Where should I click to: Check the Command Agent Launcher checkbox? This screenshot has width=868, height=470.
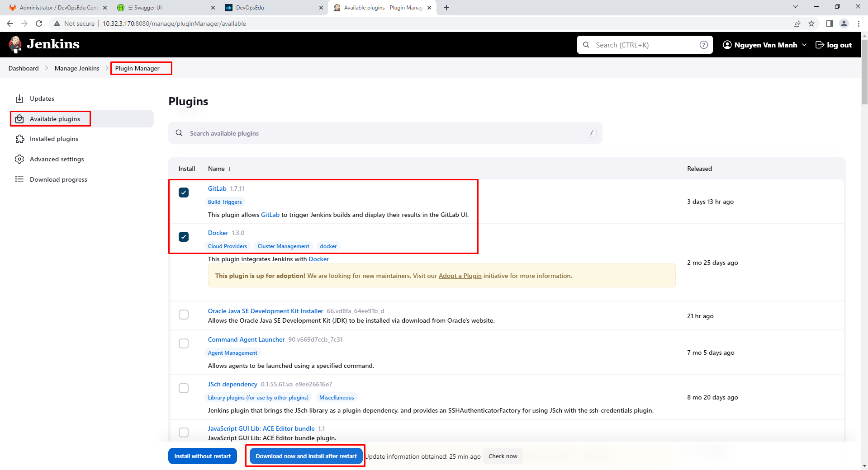tap(184, 343)
